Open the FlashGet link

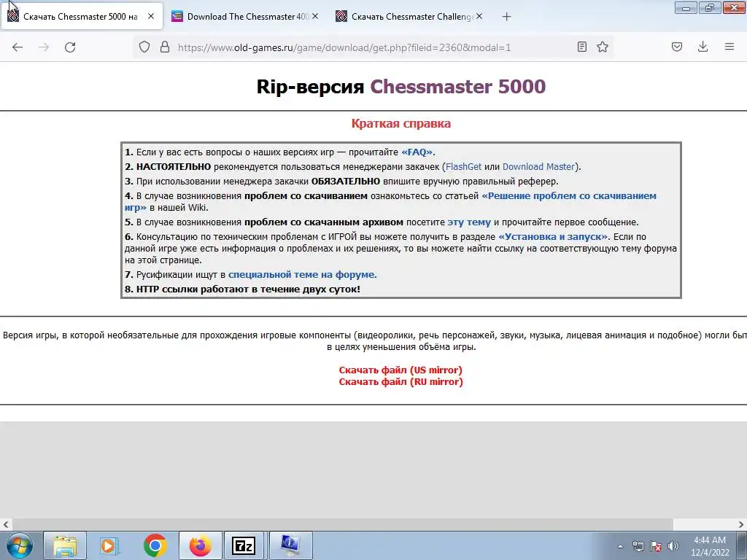[463, 167]
